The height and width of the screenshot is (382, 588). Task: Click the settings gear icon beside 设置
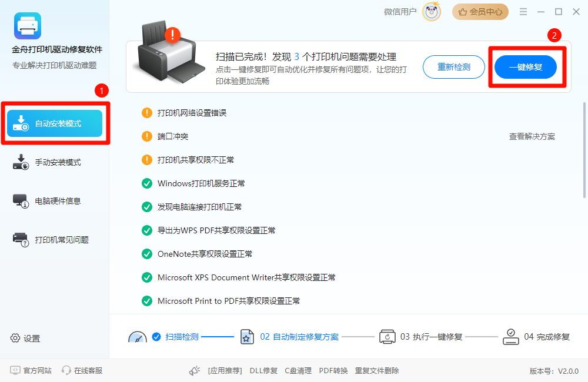tap(15, 338)
